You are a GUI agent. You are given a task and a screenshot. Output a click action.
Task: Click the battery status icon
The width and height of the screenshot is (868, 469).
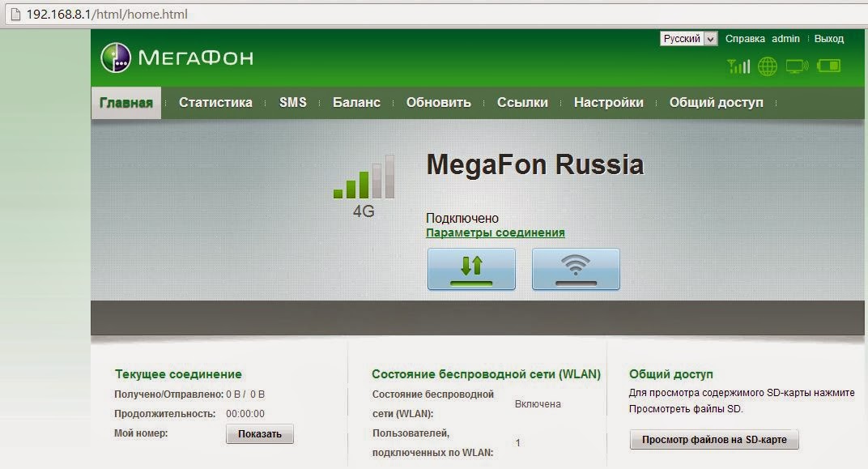point(828,66)
